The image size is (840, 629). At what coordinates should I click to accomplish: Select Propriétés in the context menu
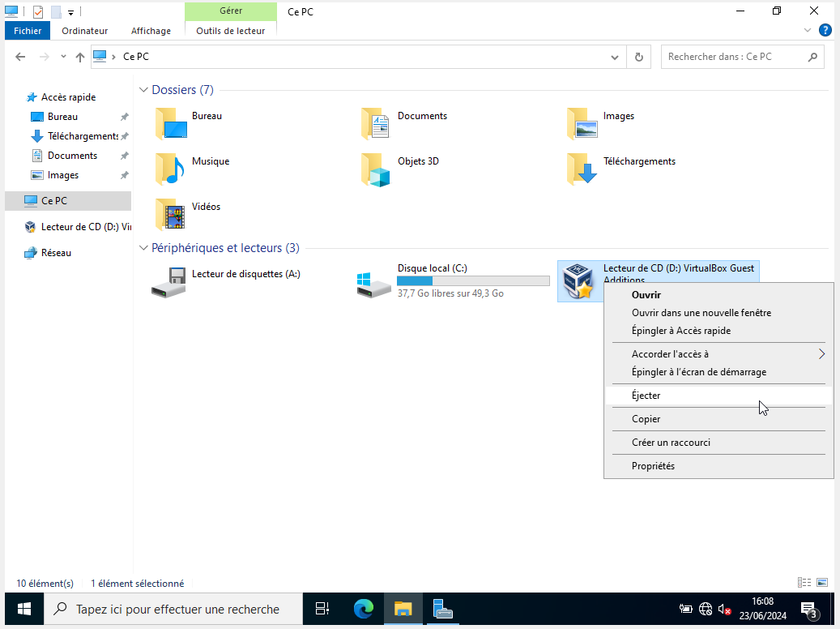(x=653, y=466)
